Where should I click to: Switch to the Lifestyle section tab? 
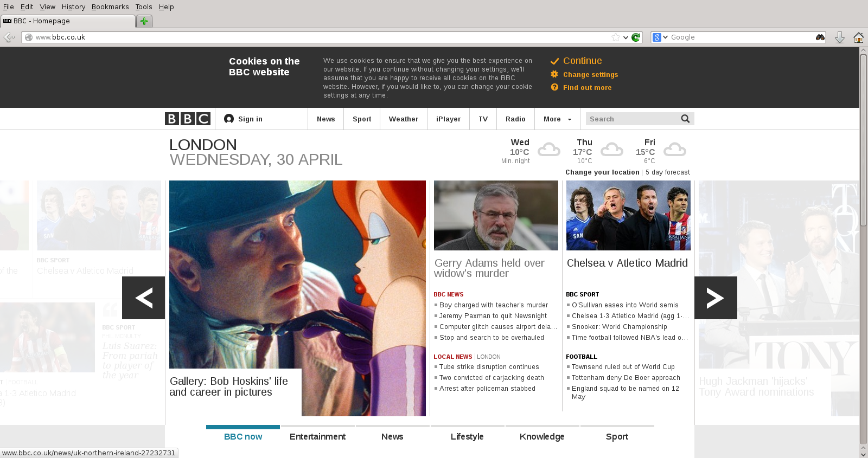click(x=467, y=436)
